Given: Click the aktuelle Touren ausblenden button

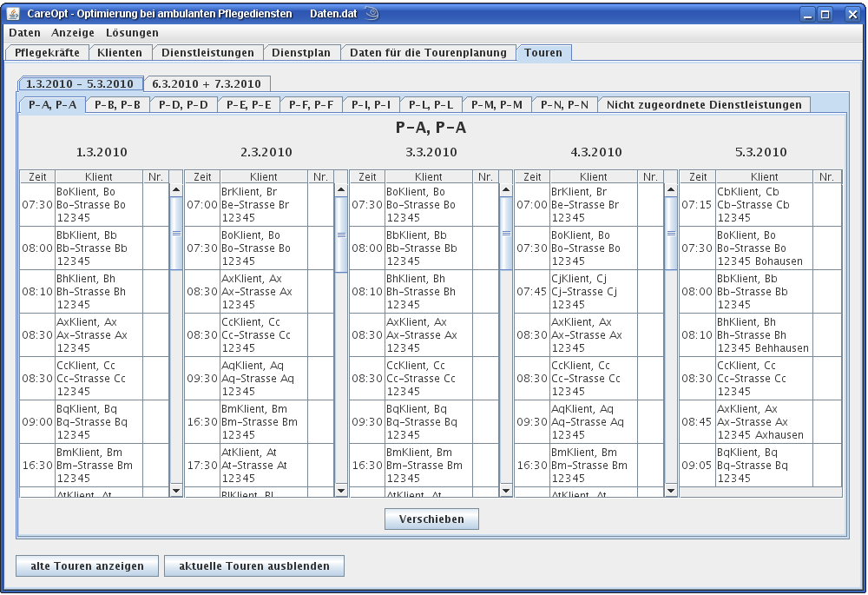Looking at the screenshot, I should [253, 566].
